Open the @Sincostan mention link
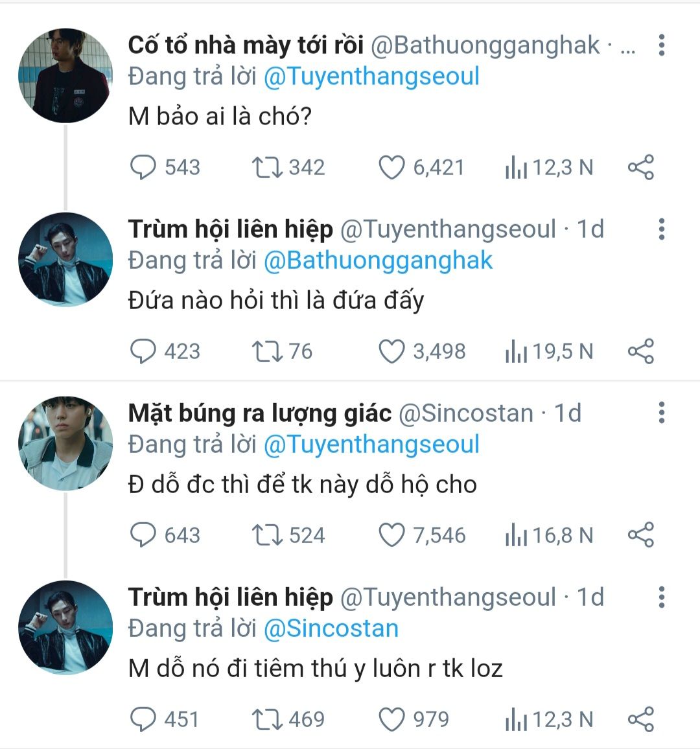Screen dimensions: 700x749 [331, 628]
